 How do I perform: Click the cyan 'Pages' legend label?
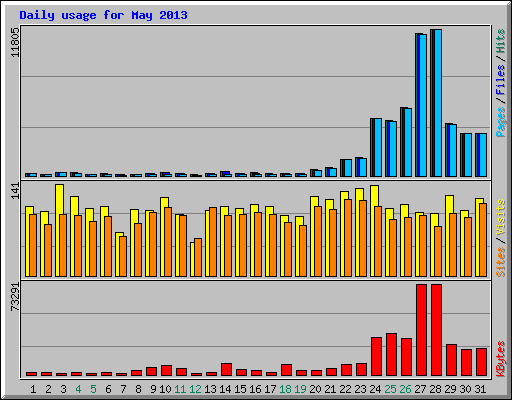click(501, 122)
